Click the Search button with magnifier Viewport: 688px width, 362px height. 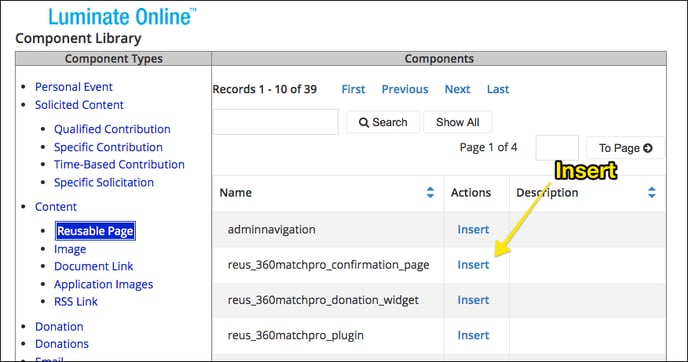point(383,122)
